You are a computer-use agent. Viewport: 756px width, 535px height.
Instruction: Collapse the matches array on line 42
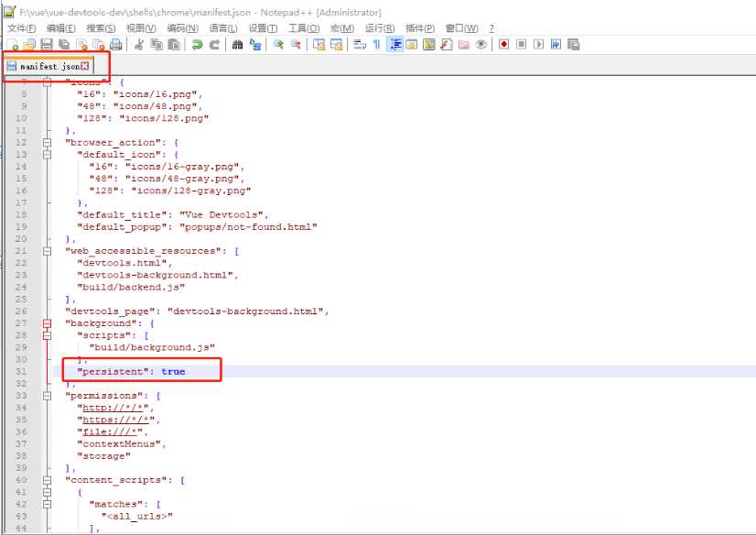point(47,505)
